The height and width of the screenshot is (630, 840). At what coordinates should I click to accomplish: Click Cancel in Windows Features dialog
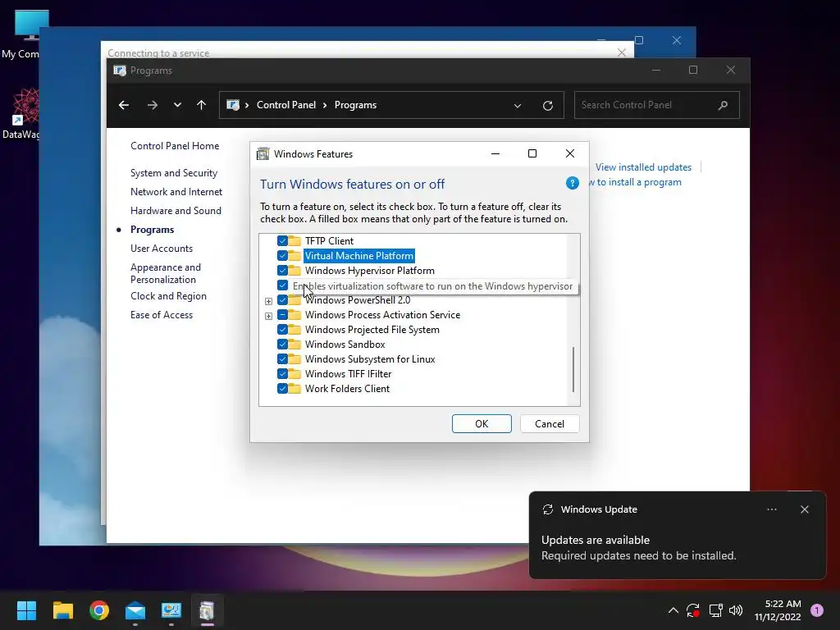click(x=550, y=424)
